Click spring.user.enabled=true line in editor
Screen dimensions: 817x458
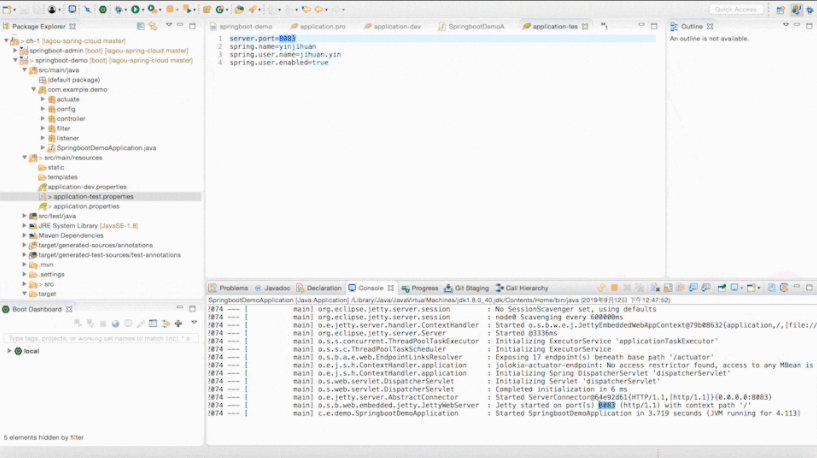tap(279, 63)
